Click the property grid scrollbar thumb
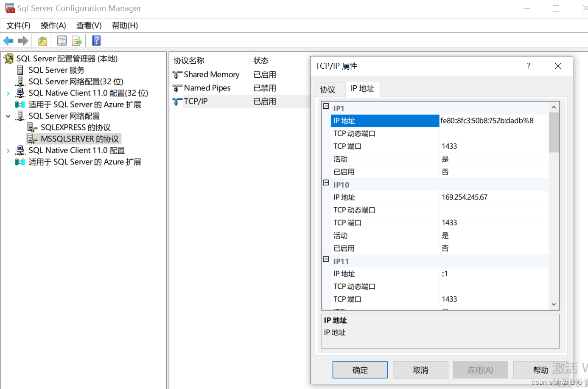Image resolution: width=588 pixels, height=389 pixels. 554,132
